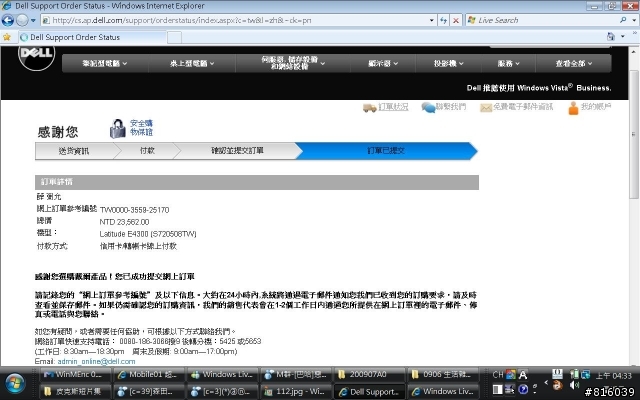Select the 付款 checkout step
This screenshot has height=400, width=640.
(x=147, y=151)
